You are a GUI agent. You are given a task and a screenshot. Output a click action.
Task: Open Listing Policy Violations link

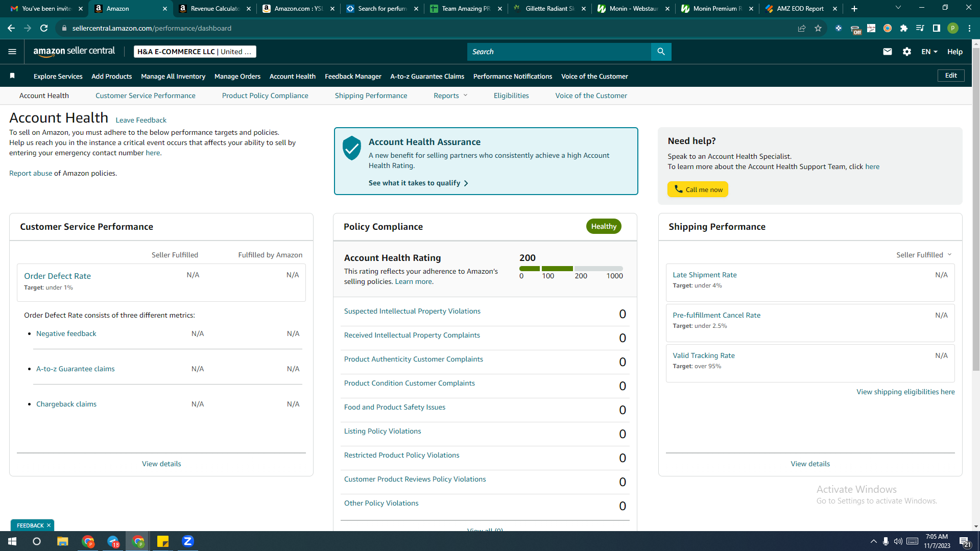[x=383, y=431]
